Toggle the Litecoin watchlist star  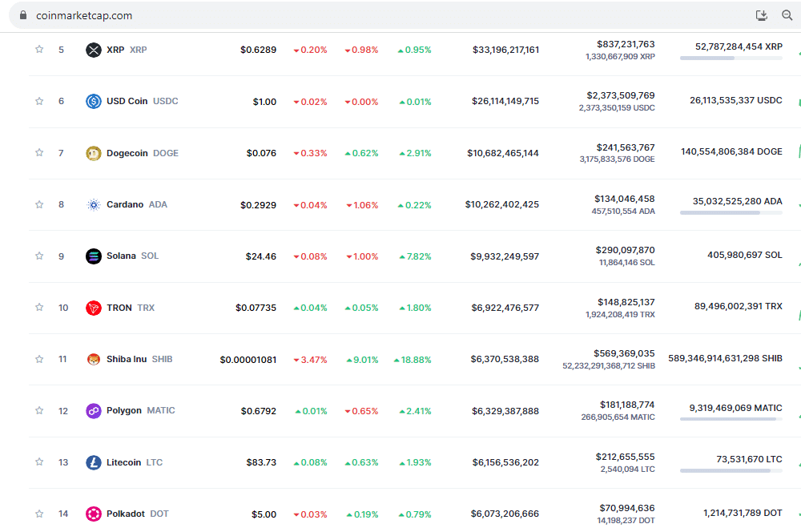coord(39,462)
